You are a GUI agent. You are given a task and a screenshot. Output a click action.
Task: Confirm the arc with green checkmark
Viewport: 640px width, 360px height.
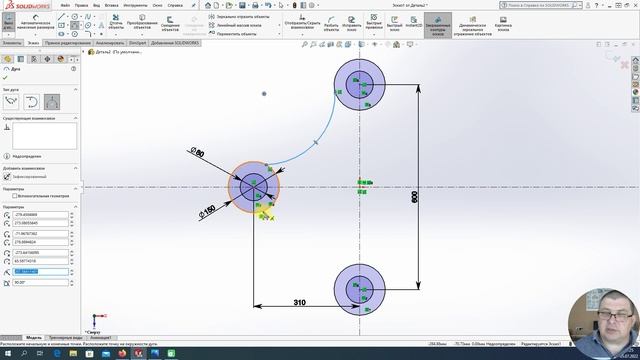point(5,78)
